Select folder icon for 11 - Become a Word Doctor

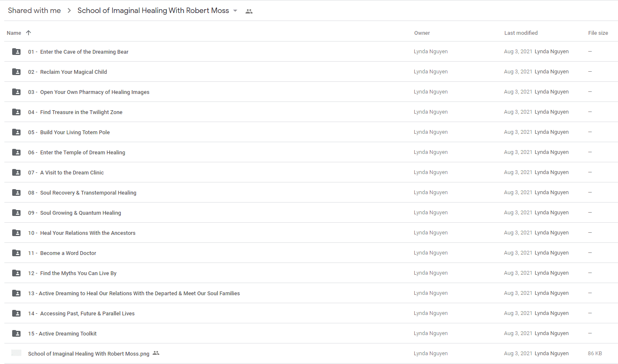[16, 253]
